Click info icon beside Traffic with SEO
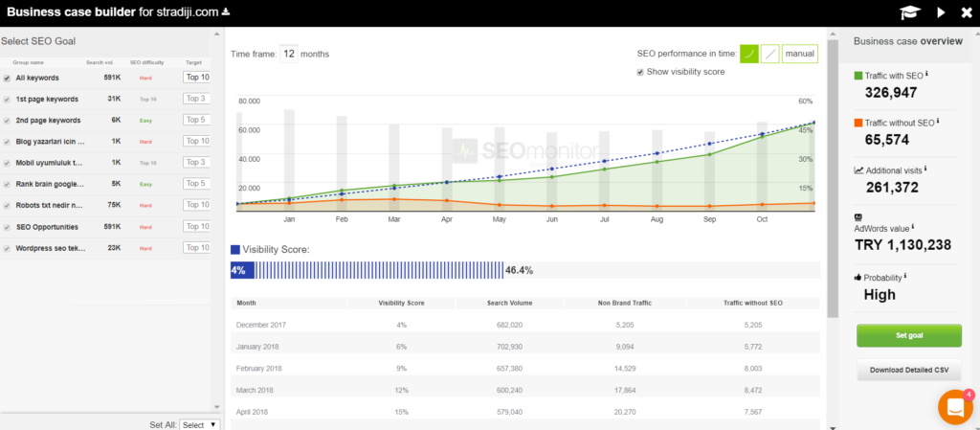 (x=926, y=74)
